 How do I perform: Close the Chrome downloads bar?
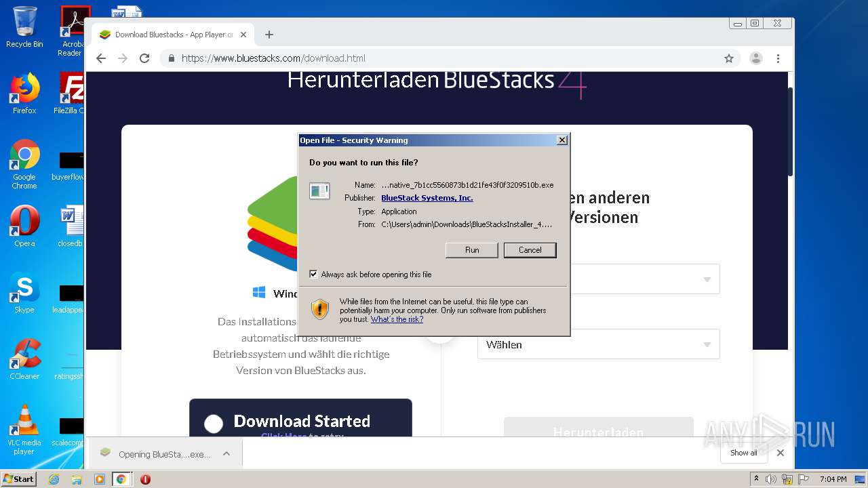[781, 453]
